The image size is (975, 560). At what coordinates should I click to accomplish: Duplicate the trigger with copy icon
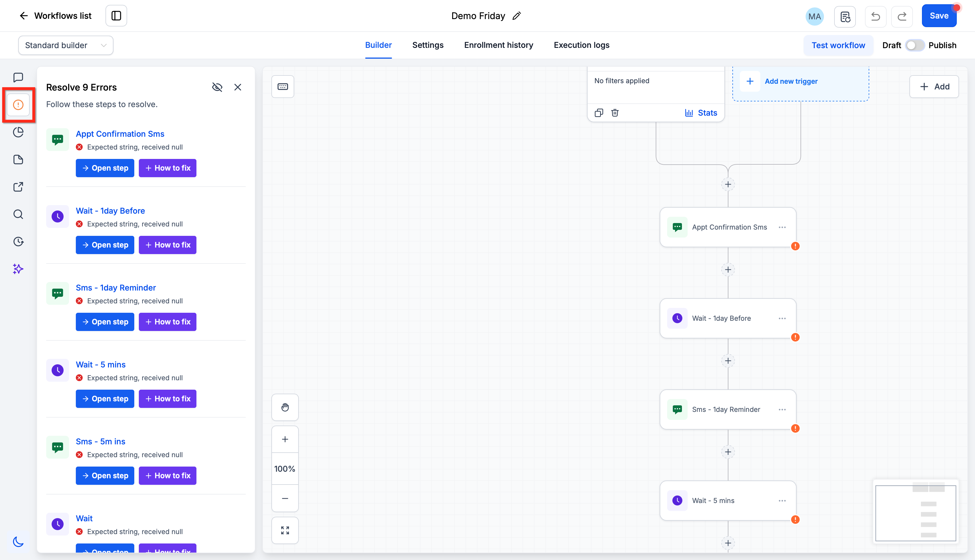tap(599, 113)
